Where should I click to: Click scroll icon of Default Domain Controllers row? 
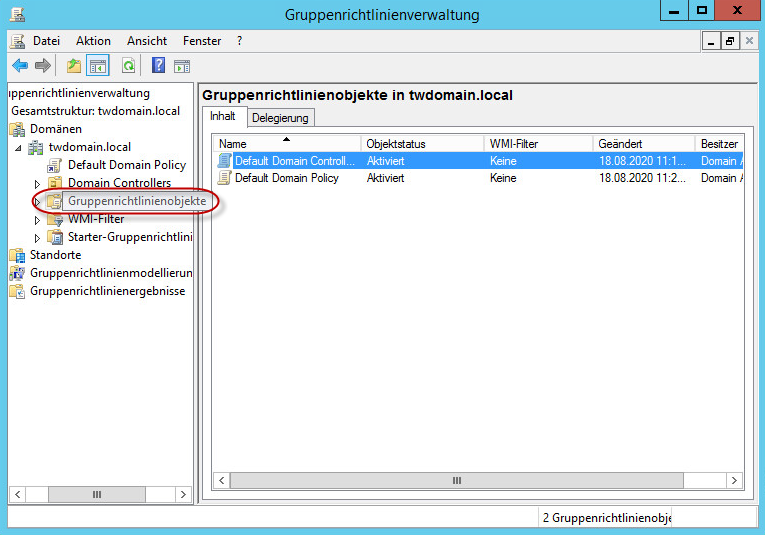pos(224,160)
